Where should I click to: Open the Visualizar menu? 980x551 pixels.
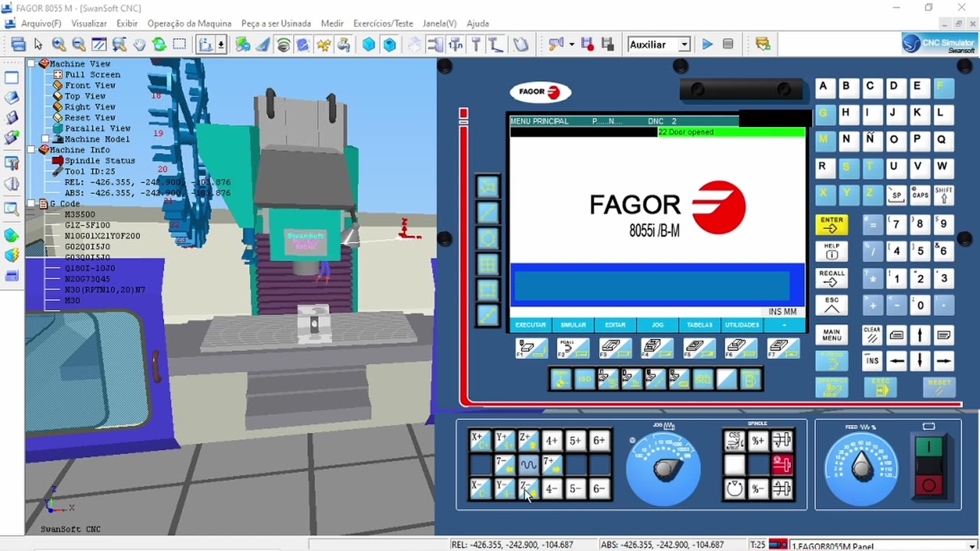click(x=88, y=24)
